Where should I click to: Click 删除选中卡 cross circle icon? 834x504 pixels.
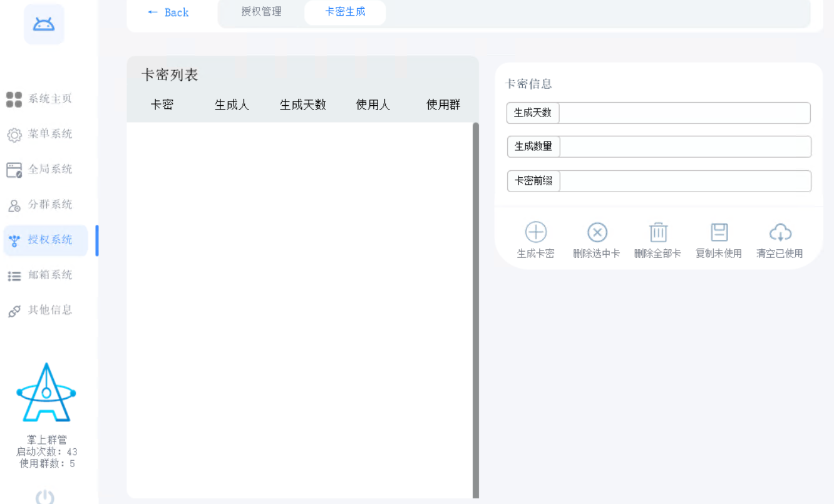point(597,232)
